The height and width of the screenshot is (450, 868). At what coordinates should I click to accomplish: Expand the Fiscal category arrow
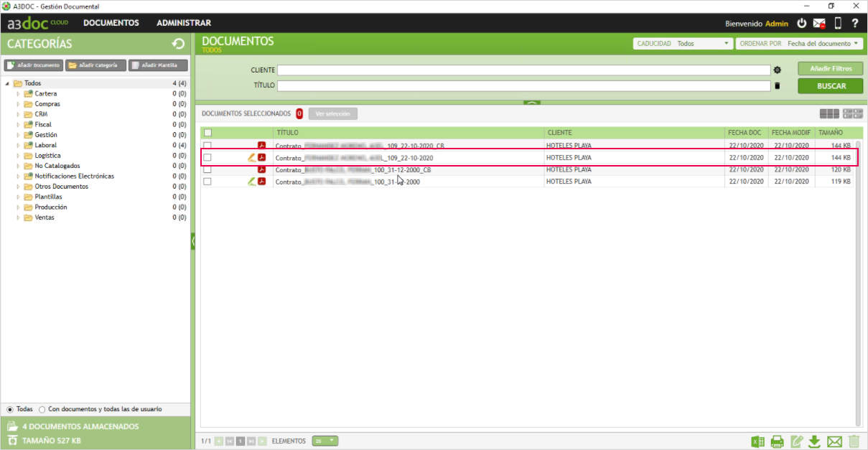pyautogui.click(x=19, y=125)
